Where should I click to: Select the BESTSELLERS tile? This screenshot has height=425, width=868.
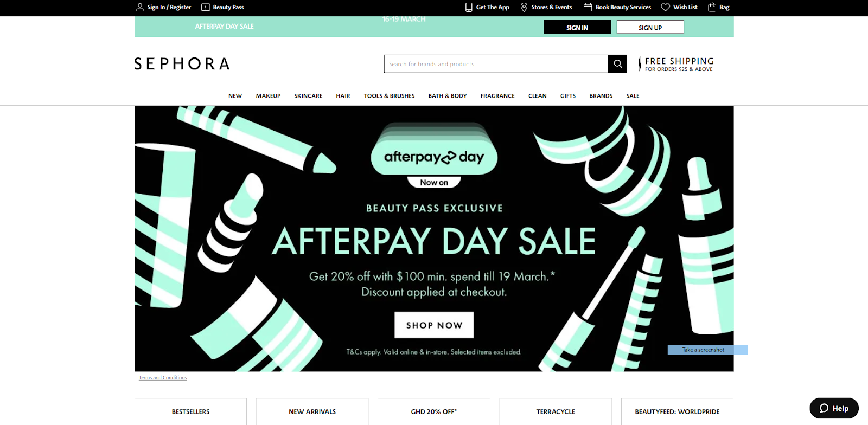(190, 411)
